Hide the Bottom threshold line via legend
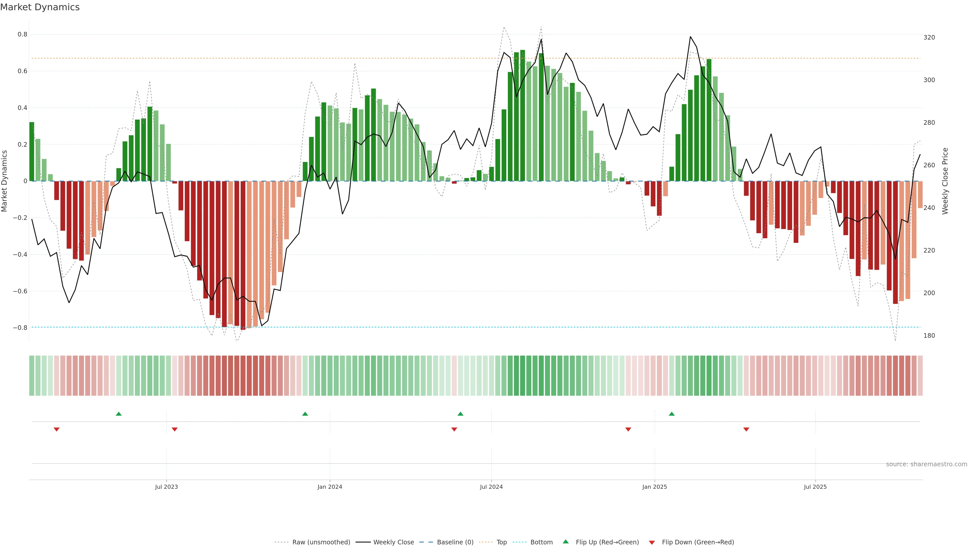This screenshot has height=551, width=980. (541, 542)
